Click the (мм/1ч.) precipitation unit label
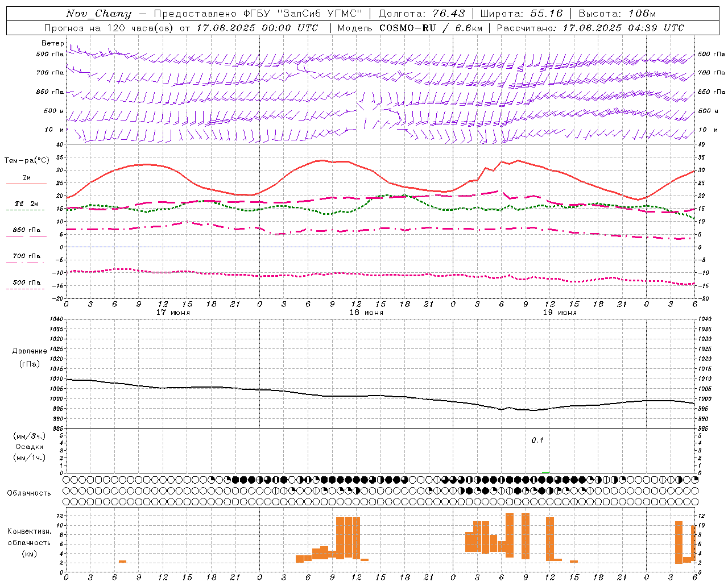The width and height of the screenshot is (728, 582). [29, 458]
